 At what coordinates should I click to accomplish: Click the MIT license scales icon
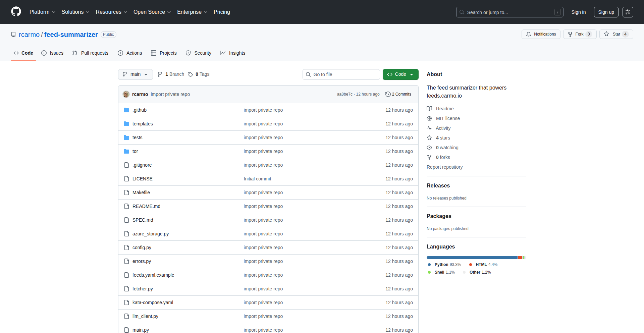[429, 118]
